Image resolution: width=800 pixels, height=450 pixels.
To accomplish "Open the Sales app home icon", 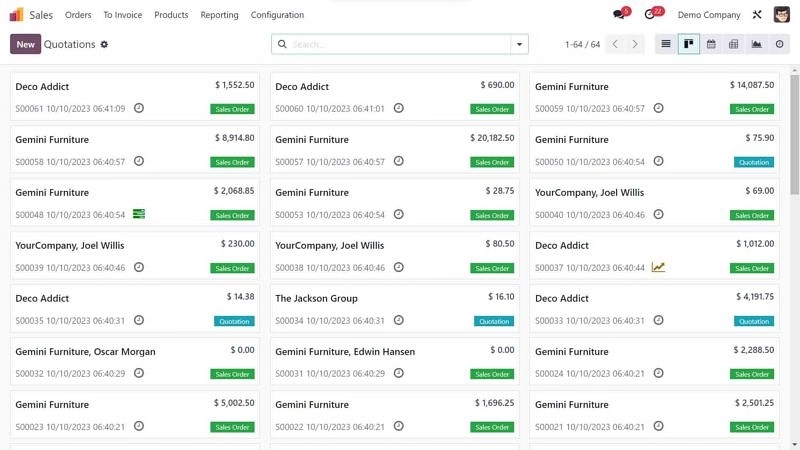I will coord(16,15).
